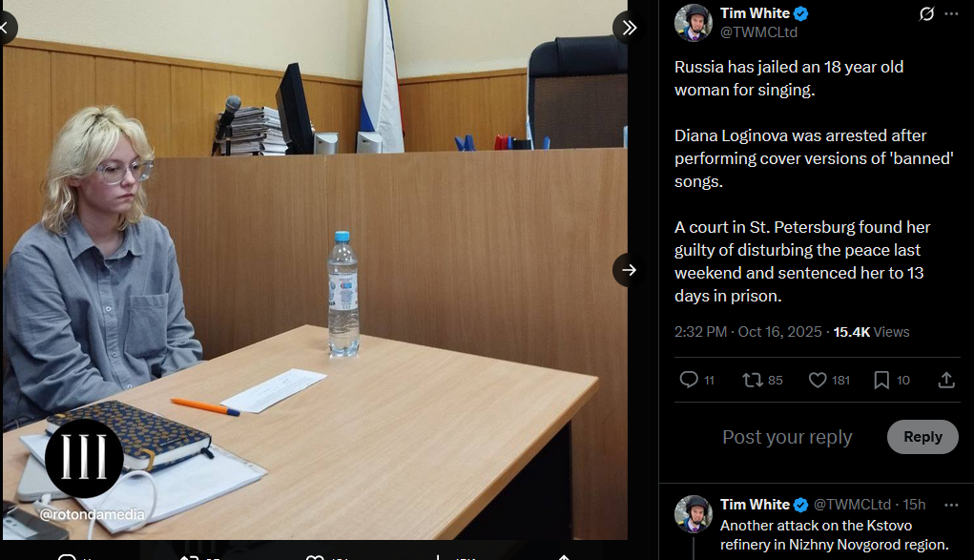This screenshot has height=560, width=974.
Task: Open the @TWMCLtd handle link
Action: (x=758, y=32)
